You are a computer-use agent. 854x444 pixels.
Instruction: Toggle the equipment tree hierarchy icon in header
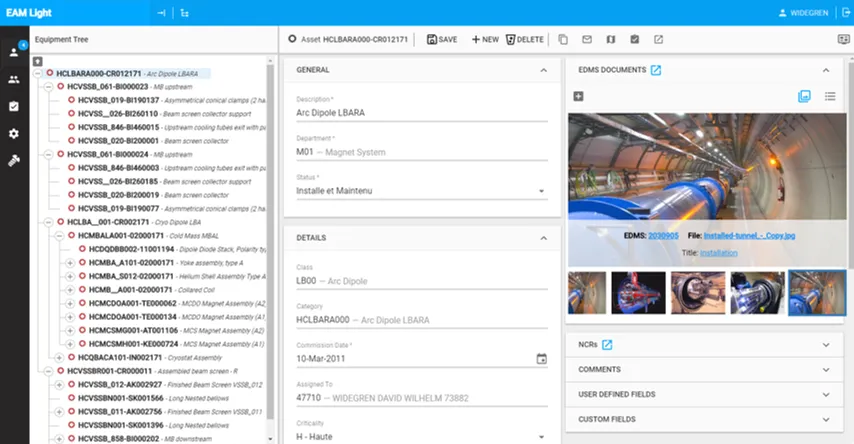(185, 13)
